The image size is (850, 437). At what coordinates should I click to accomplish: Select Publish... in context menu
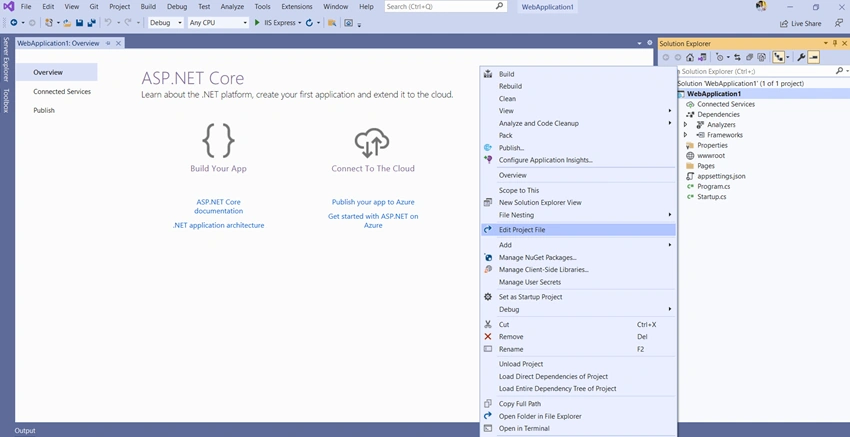click(578, 147)
